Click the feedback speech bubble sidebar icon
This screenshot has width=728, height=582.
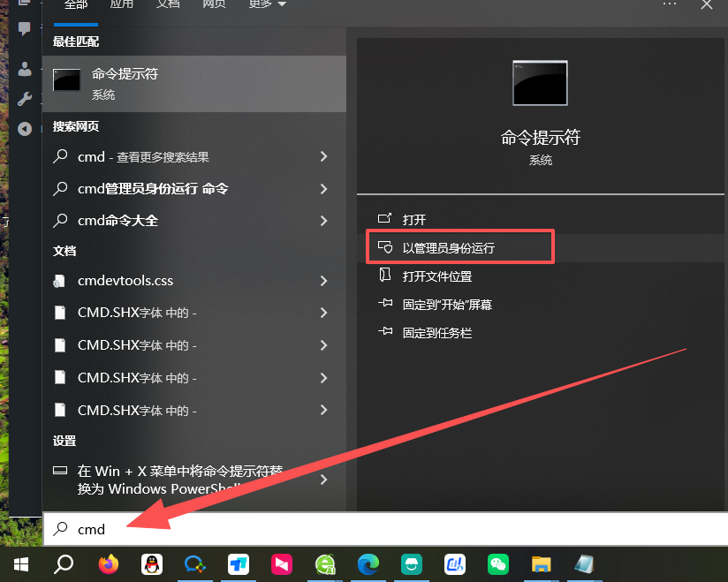coord(24,31)
